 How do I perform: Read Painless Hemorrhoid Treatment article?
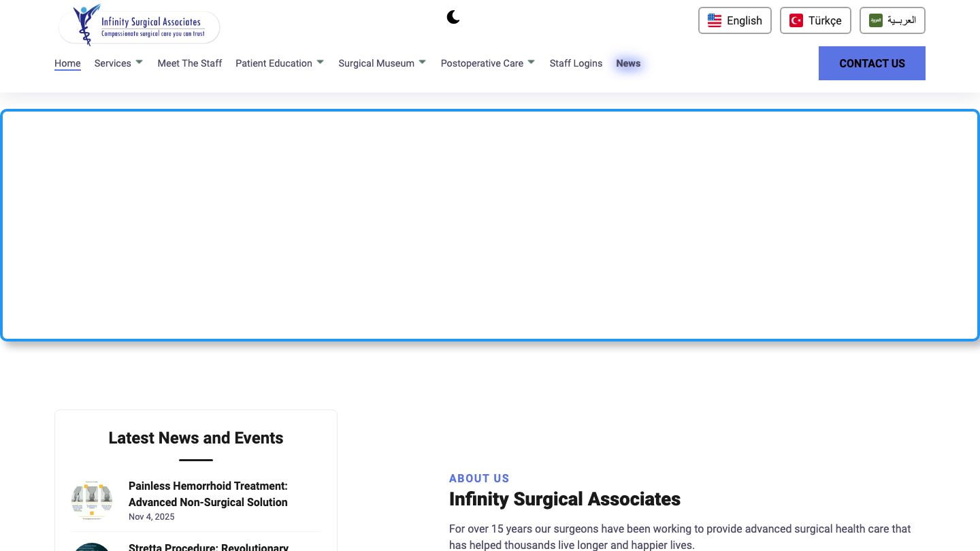tap(208, 494)
